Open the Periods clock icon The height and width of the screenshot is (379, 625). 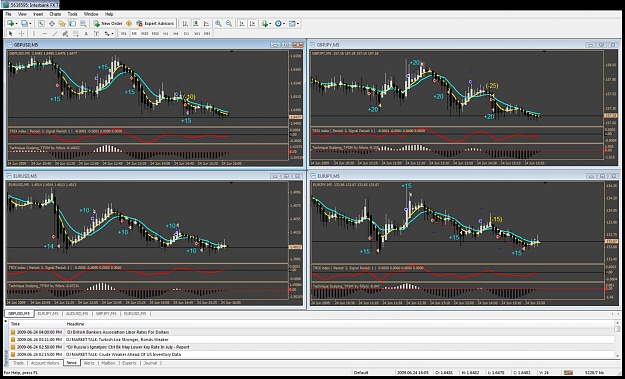tap(278, 24)
